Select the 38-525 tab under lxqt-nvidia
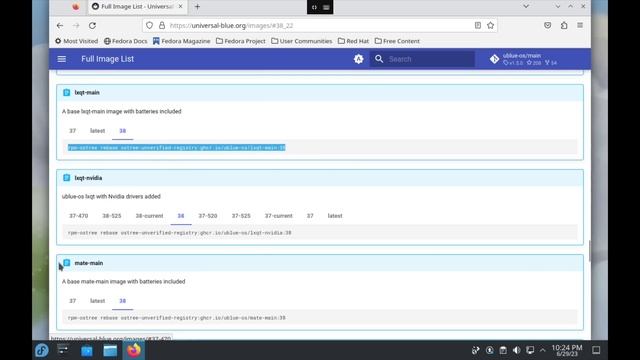640x360 pixels. click(112, 216)
